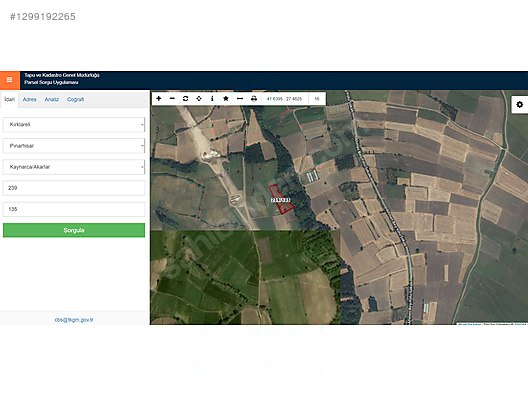Click the refresh map icon
This screenshot has height=396, width=528.
(x=185, y=99)
